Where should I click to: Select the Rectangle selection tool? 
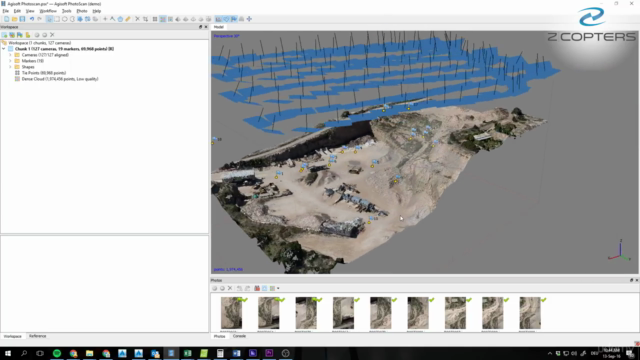tap(57, 19)
